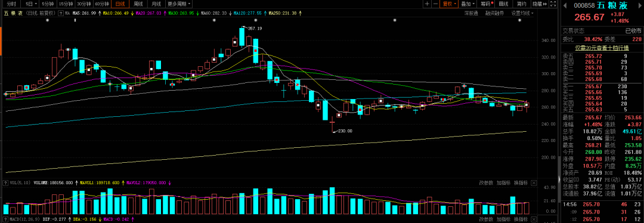
Task: Select the 日线 daily chart tab
Action: point(120,4)
